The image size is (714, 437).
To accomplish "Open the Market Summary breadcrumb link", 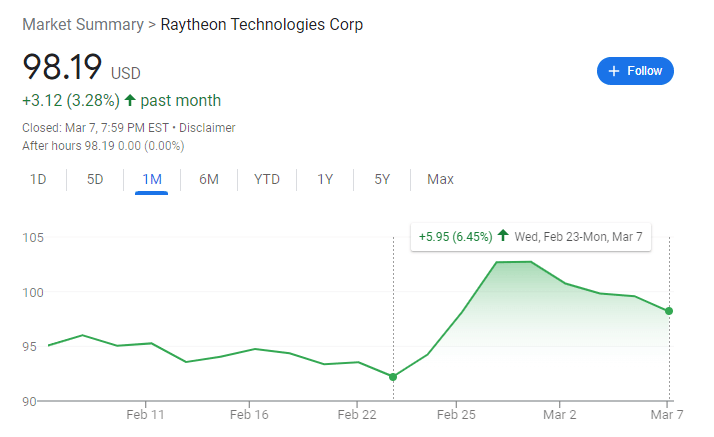I will pyautogui.click(x=82, y=24).
